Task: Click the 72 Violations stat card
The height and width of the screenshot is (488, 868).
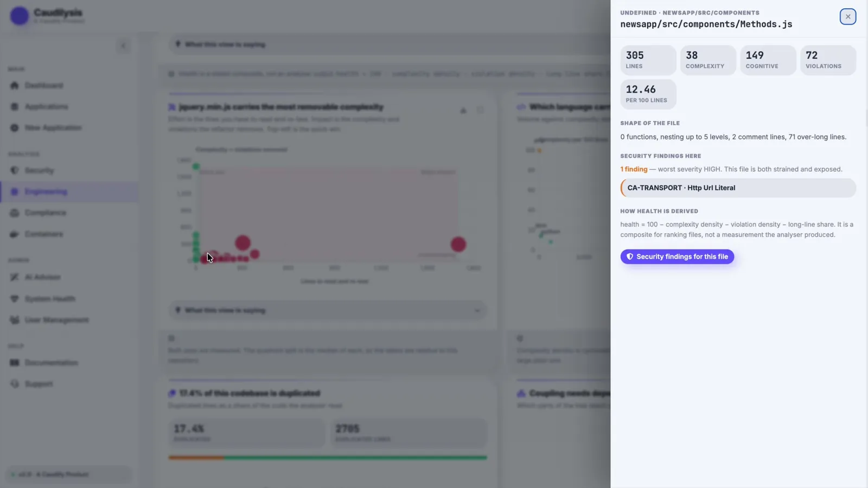Action: 828,60
